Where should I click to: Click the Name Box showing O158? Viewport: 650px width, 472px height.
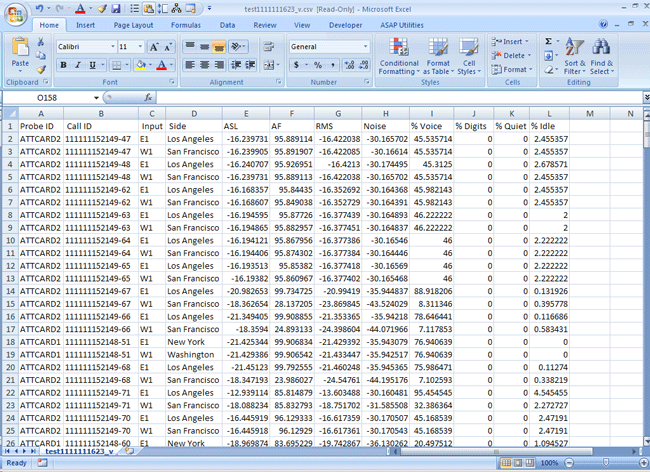coord(47,98)
